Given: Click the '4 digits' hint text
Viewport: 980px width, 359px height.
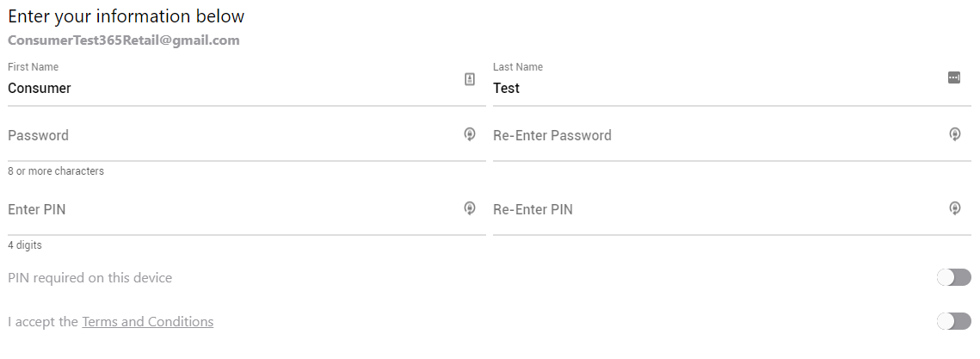Looking at the screenshot, I should click(25, 245).
